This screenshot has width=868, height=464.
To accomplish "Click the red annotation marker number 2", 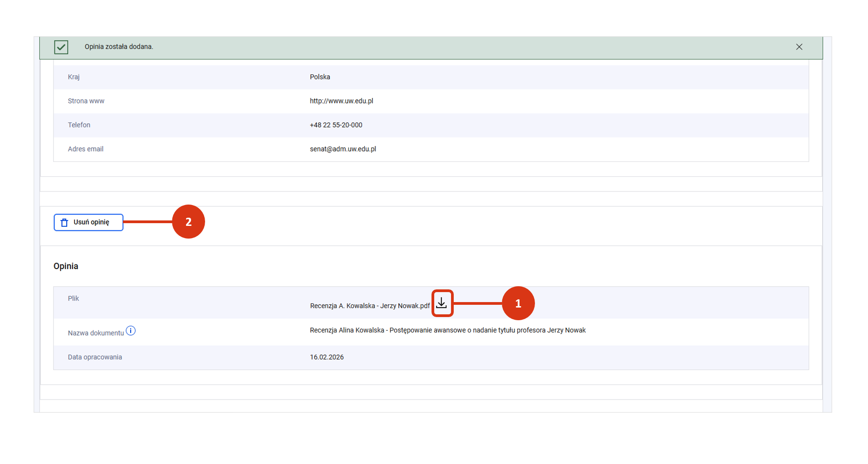I will coord(188,222).
